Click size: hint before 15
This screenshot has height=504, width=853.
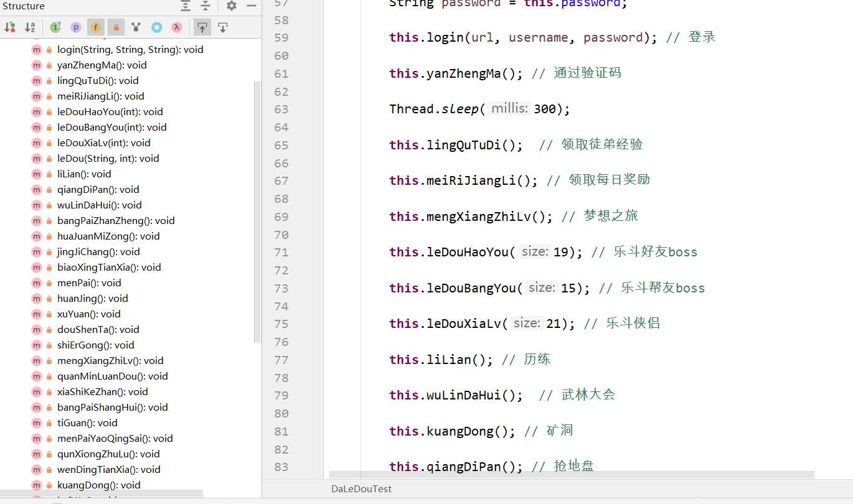point(542,287)
